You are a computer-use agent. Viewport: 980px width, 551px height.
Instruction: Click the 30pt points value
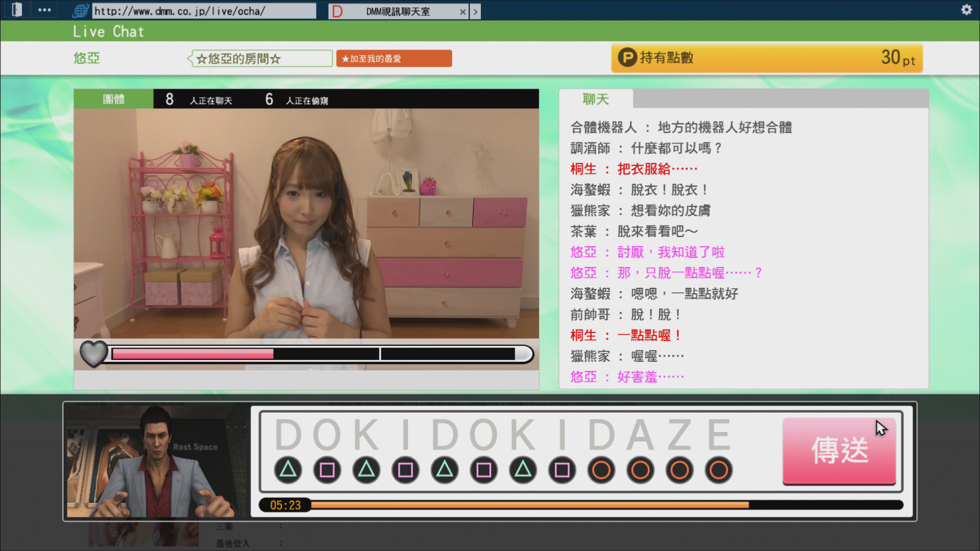(x=897, y=58)
